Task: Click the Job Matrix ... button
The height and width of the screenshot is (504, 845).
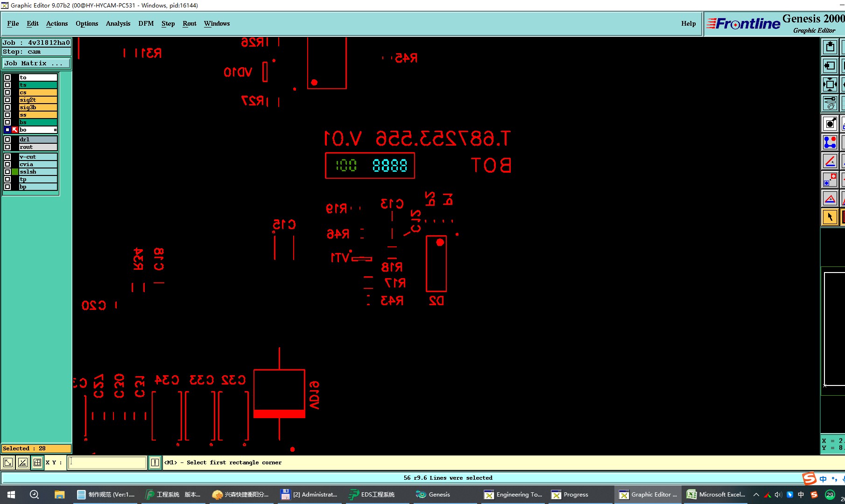Action: pos(36,63)
